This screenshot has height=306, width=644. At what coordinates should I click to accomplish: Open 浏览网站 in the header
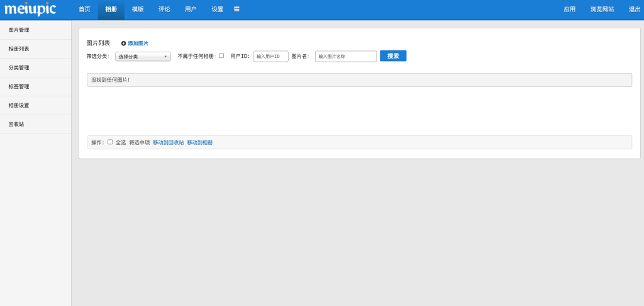(x=602, y=9)
